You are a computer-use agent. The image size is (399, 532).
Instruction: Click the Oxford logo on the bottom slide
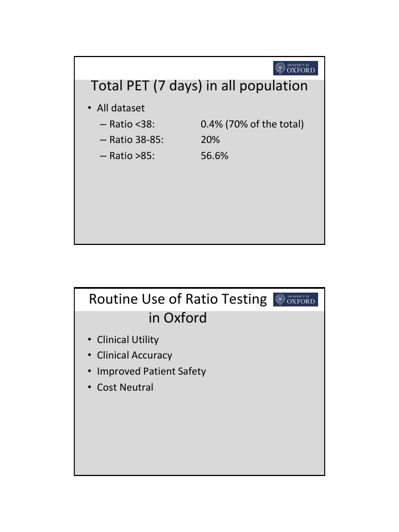tap(296, 299)
